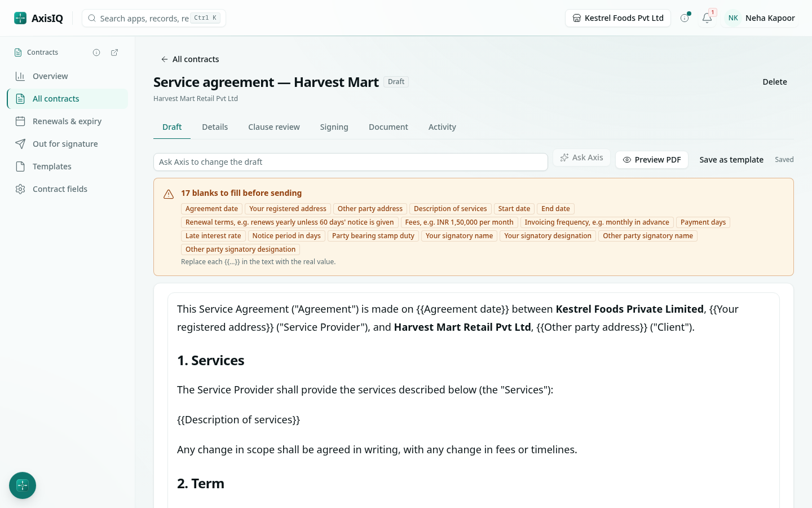The width and height of the screenshot is (812, 508).
Task: Open Contracts in new window icon
Action: click(x=114, y=52)
